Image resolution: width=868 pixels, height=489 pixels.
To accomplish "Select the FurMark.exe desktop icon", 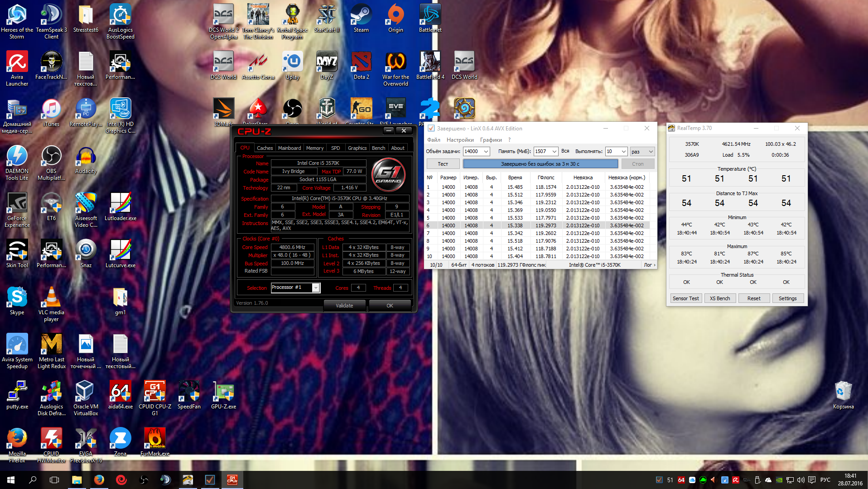I will (x=154, y=442).
